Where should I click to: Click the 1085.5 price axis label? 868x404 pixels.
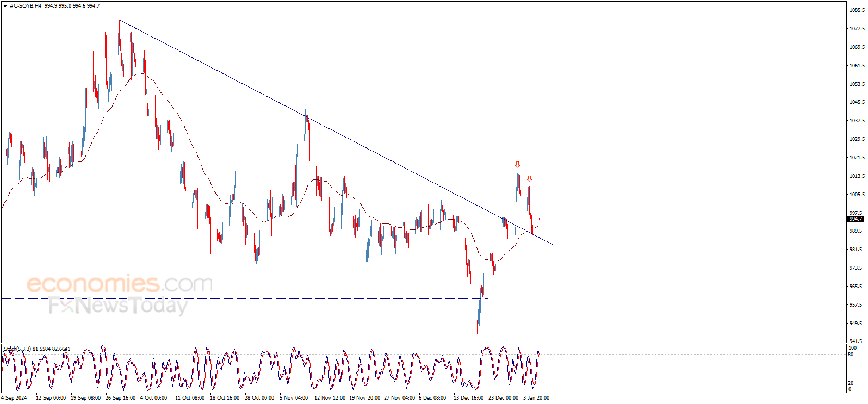point(857,10)
